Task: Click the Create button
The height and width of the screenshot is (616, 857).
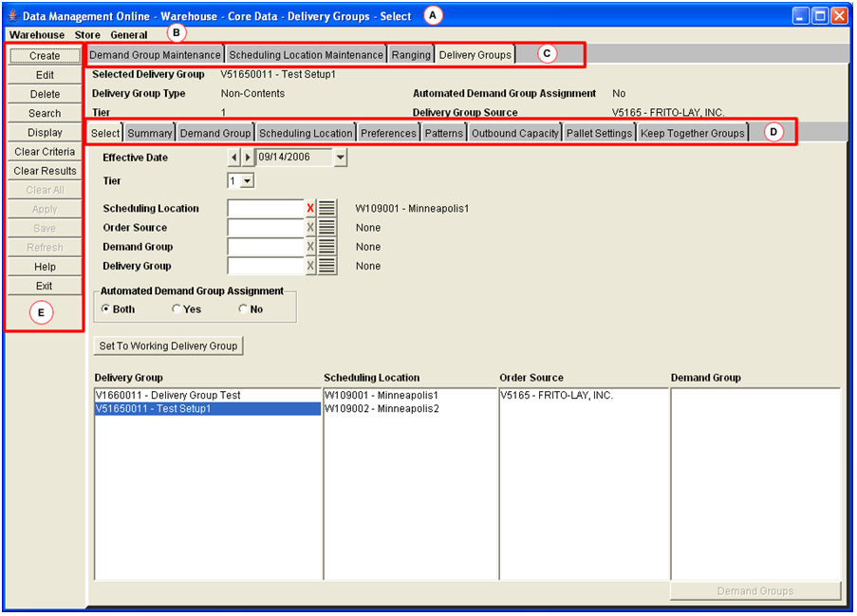Action: (45, 56)
